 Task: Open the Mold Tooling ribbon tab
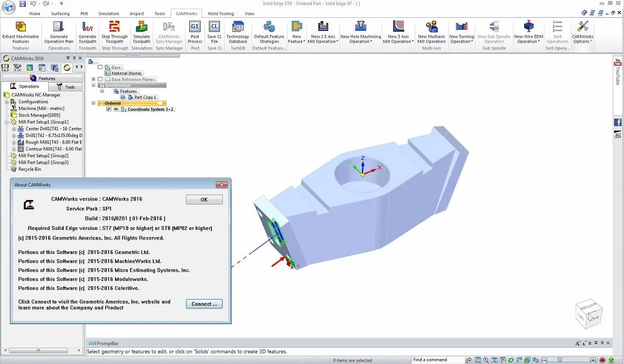(221, 14)
